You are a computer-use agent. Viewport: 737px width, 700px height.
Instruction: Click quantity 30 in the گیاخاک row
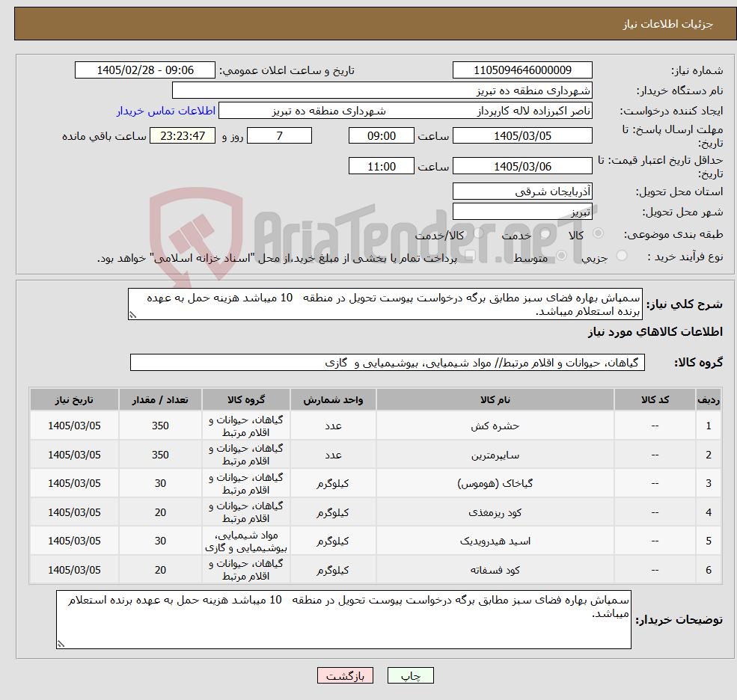click(x=160, y=483)
